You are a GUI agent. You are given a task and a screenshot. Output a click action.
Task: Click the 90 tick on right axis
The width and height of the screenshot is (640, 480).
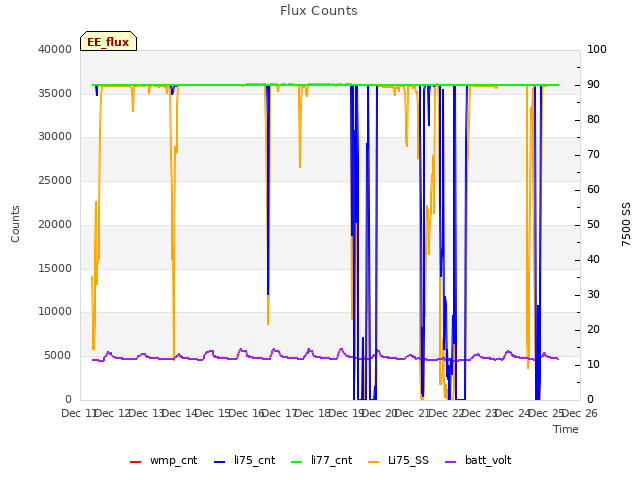[x=593, y=84]
